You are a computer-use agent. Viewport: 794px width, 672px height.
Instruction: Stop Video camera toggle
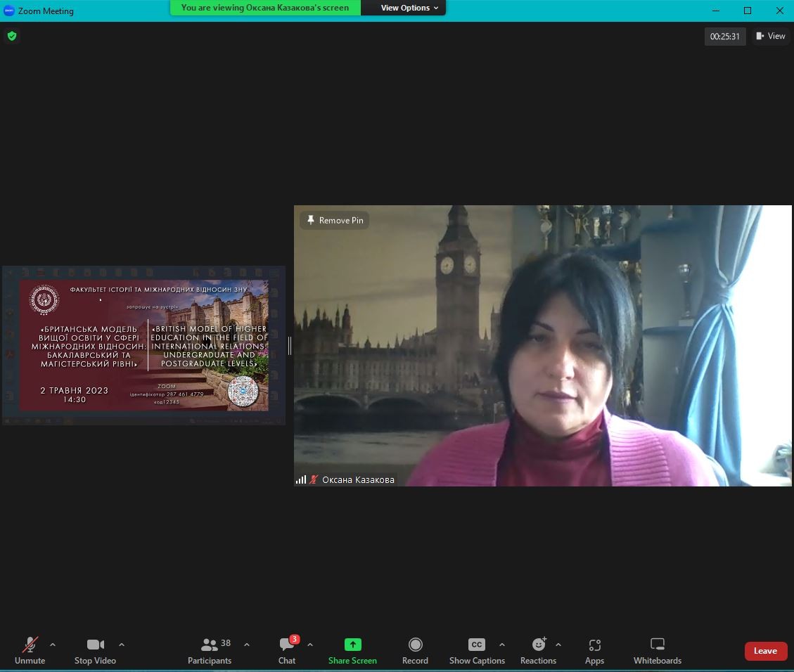point(95,650)
